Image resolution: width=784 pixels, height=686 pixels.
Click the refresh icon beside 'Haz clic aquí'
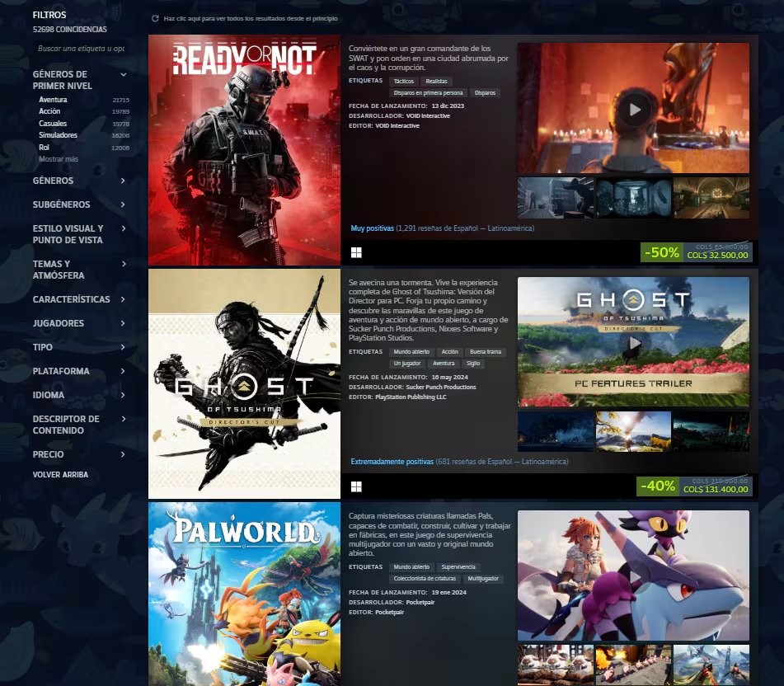(155, 18)
